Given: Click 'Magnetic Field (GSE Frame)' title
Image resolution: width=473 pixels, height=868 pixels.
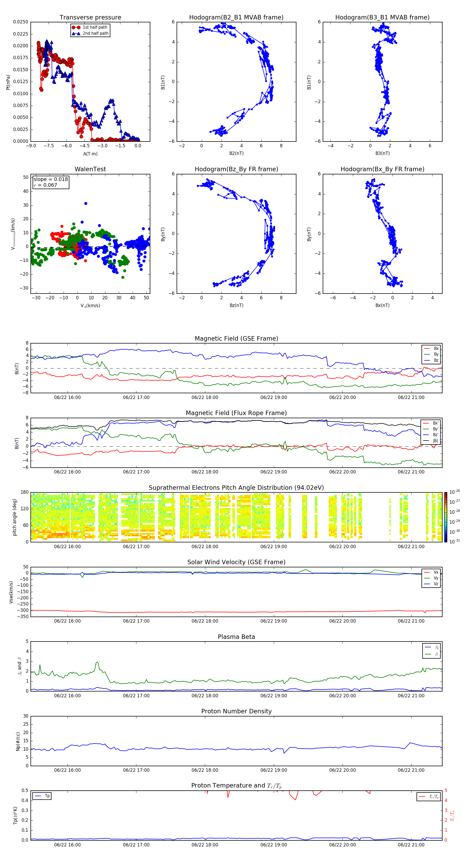Looking at the screenshot, I should pos(236,339).
